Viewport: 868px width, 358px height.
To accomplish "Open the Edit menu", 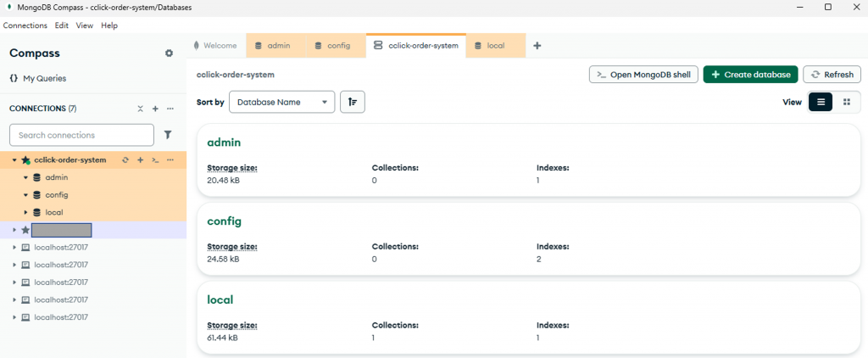I will coord(62,25).
